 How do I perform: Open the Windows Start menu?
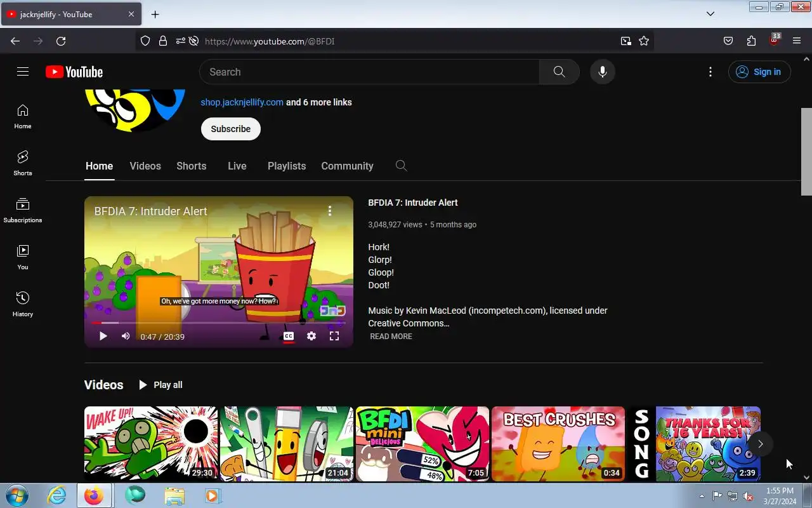pyautogui.click(x=16, y=495)
